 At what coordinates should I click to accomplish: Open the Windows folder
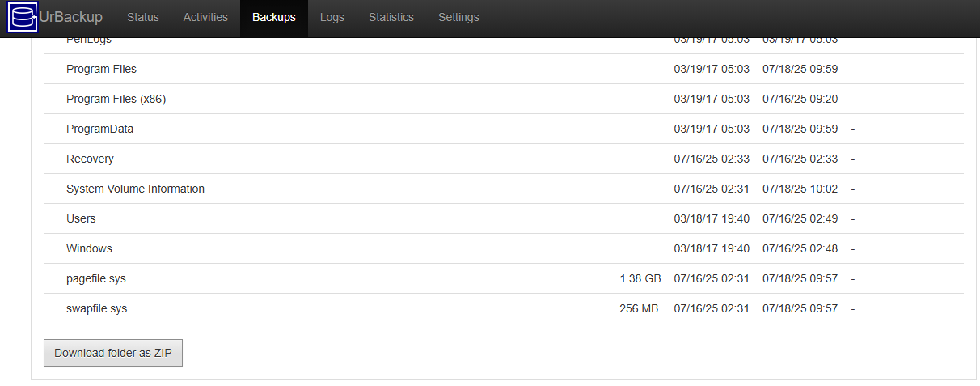coord(89,248)
